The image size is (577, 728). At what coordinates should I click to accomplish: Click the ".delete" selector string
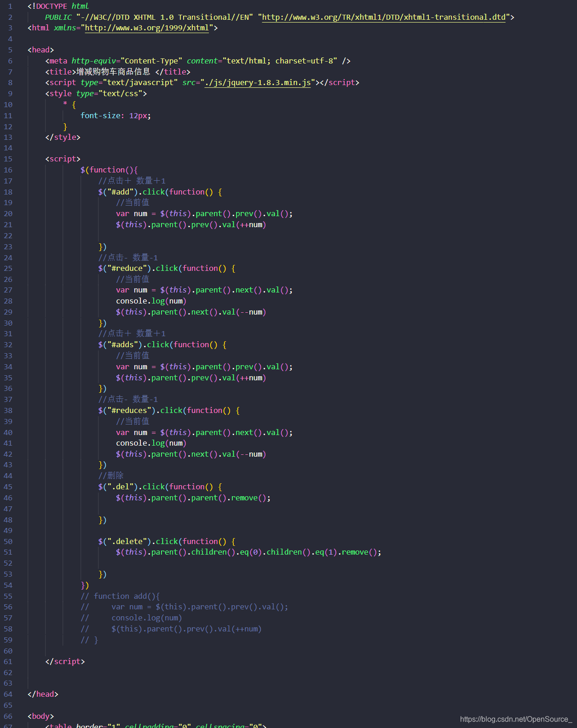[127, 541]
